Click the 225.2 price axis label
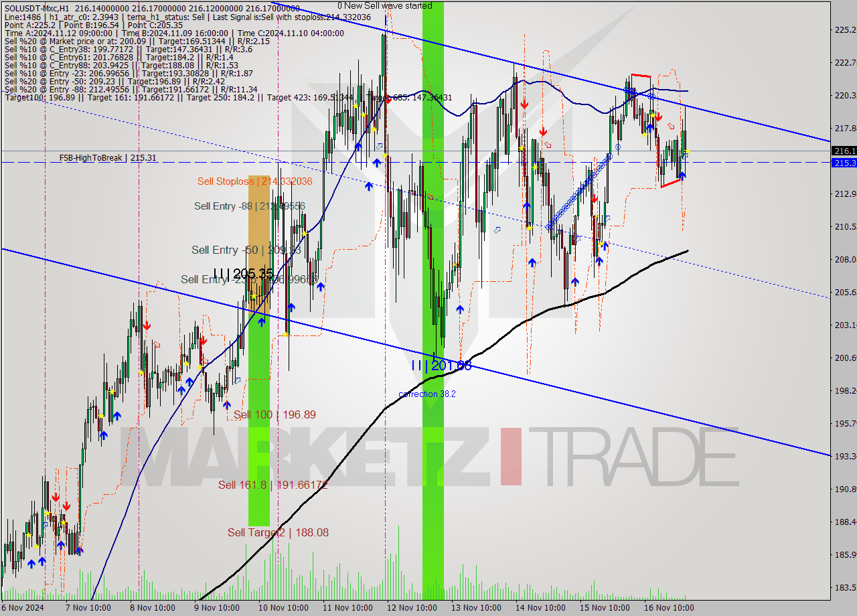The height and width of the screenshot is (616, 857). click(845, 29)
